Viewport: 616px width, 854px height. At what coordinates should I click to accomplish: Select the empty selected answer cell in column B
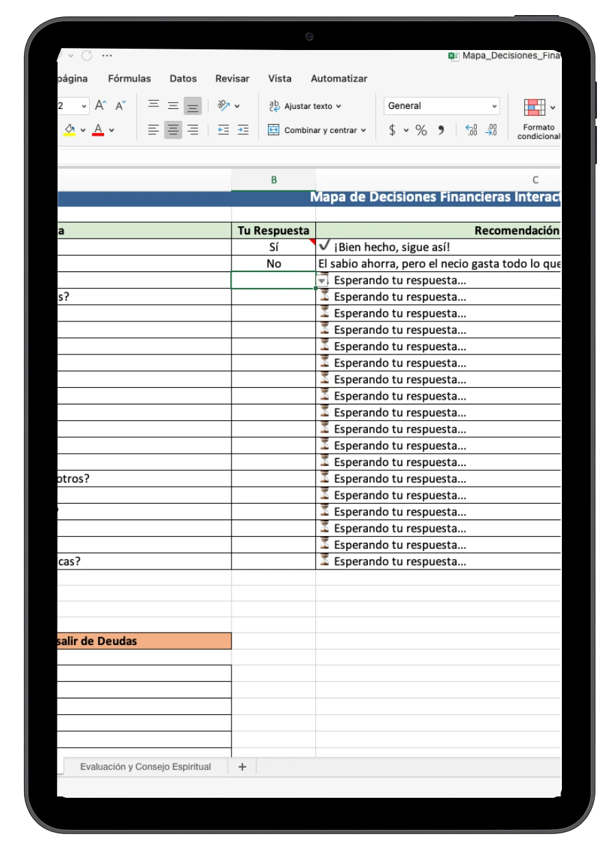point(273,280)
